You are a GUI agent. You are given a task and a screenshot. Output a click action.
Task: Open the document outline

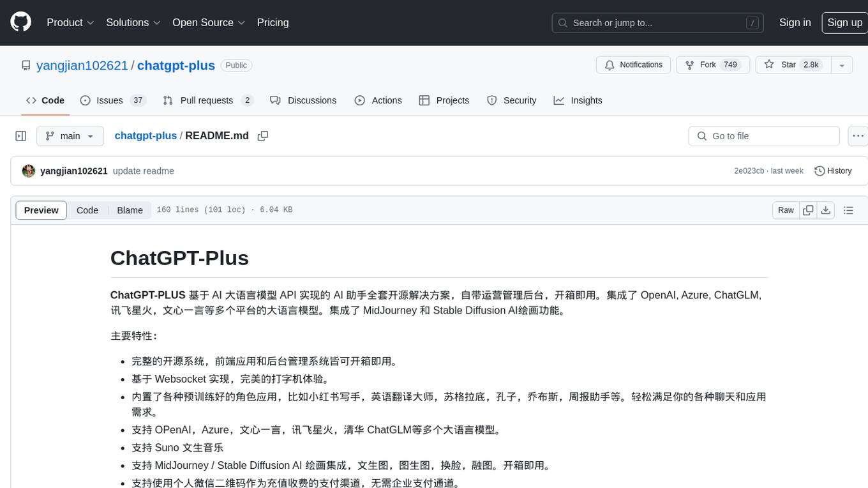(x=848, y=210)
